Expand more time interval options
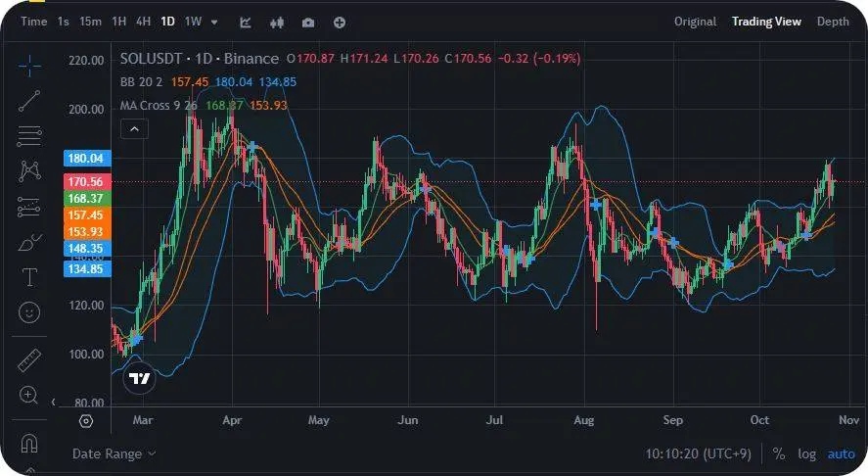This screenshot has height=476, width=868. [214, 23]
